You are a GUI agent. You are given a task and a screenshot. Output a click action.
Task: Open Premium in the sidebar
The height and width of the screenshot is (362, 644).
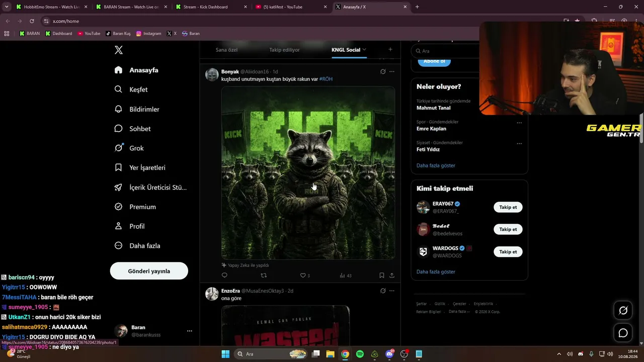(x=135, y=207)
